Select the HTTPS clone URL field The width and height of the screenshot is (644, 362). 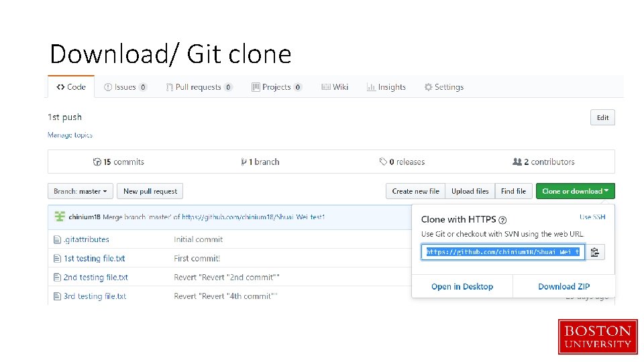(x=502, y=252)
